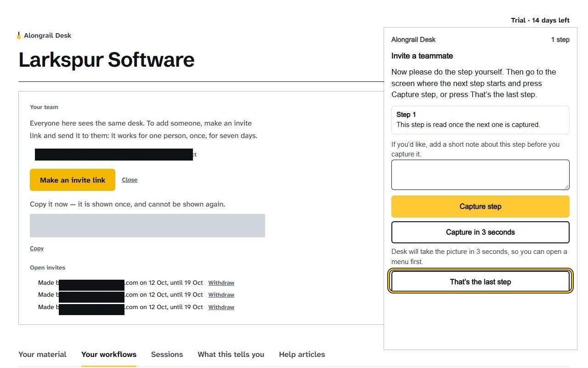Viewport: 588px width, 368px height.
Task: Open the Help articles tab
Action: 302,354
